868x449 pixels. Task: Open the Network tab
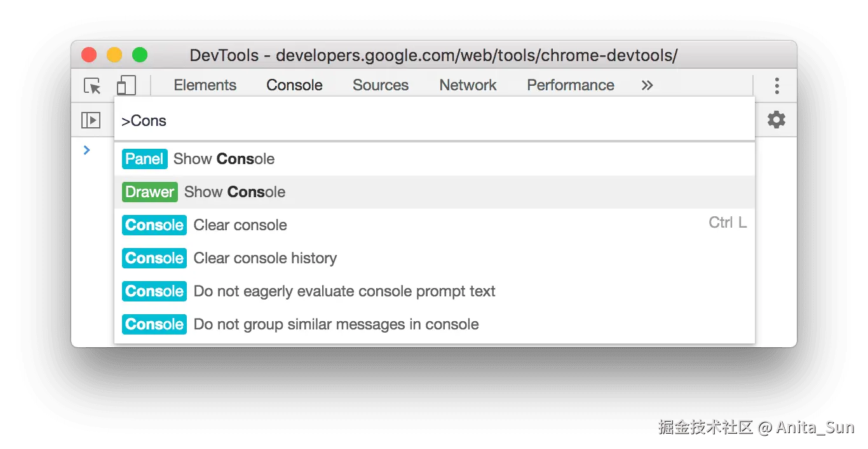(468, 85)
